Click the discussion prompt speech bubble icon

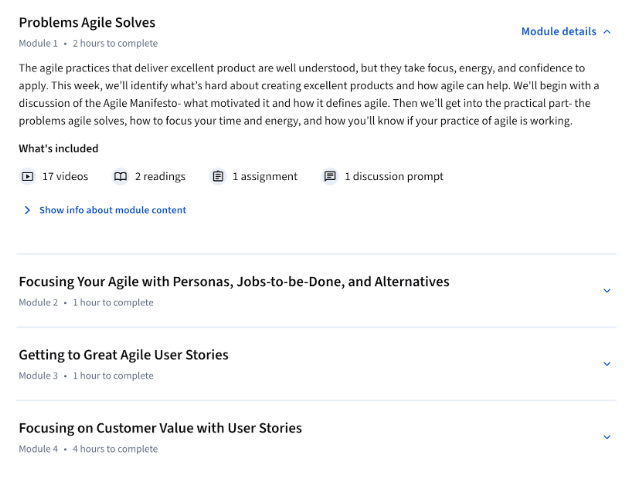[x=330, y=177]
